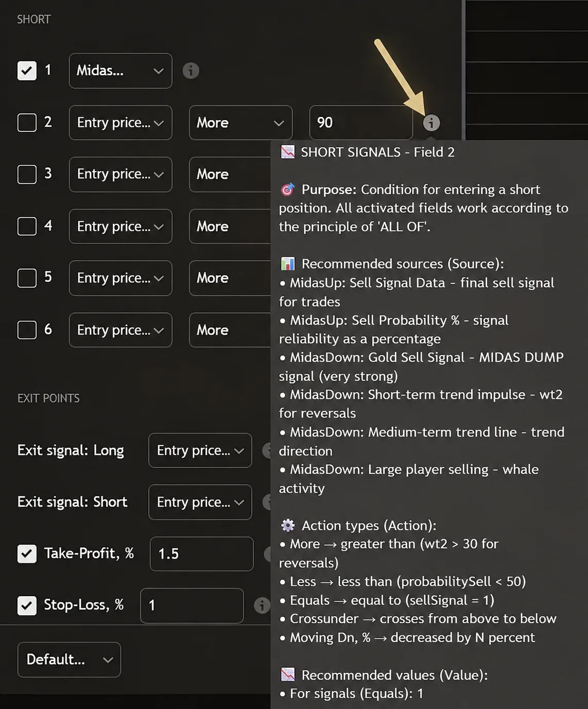The width and height of the screenshot is (588, 709).
Task: Open Entry price source dropdown in row 2
Action: coord(120,123)
